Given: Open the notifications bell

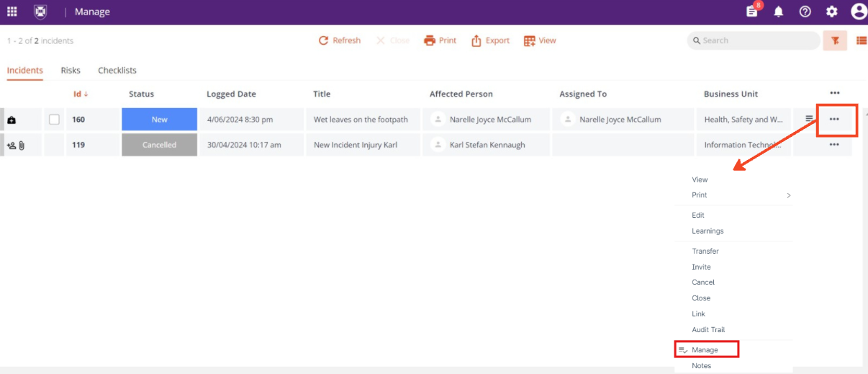Looking at the screenshot, I should [x=779, y=12].
